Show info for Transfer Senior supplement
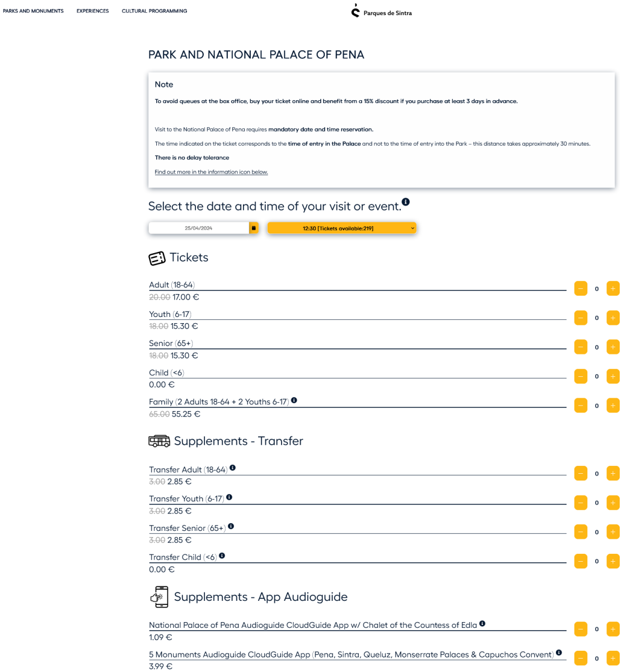Image resolution: width=641 pixels, height=672 pixels. tap(231, 526)
